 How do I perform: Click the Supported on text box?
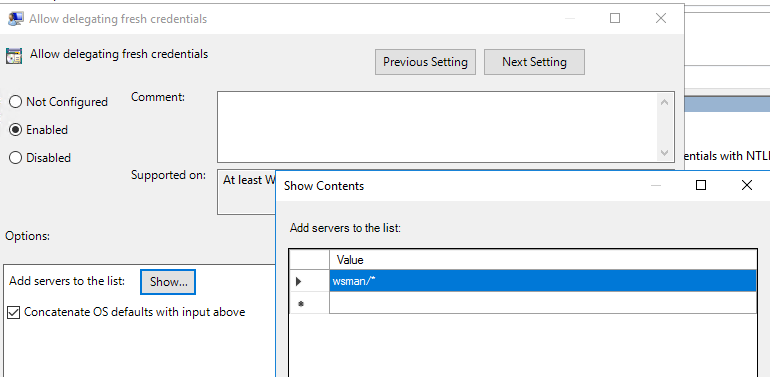point(247,192)
